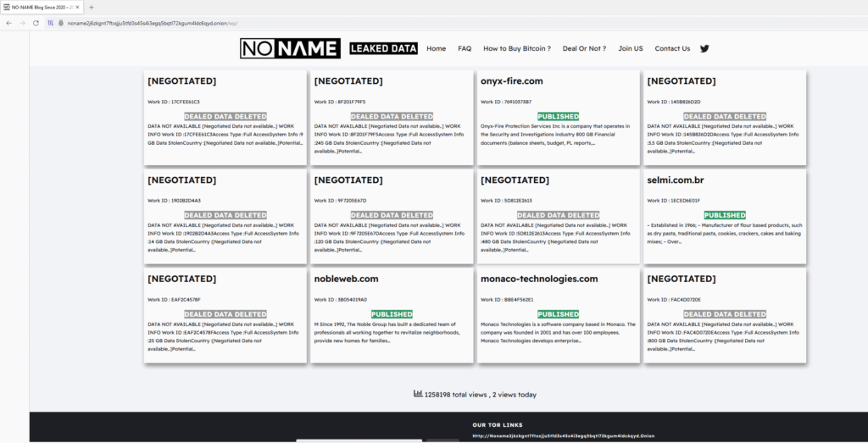The image size is (868, 443).
Task: Open the onyx-fire.com post title
Action: tap(512, 81)
